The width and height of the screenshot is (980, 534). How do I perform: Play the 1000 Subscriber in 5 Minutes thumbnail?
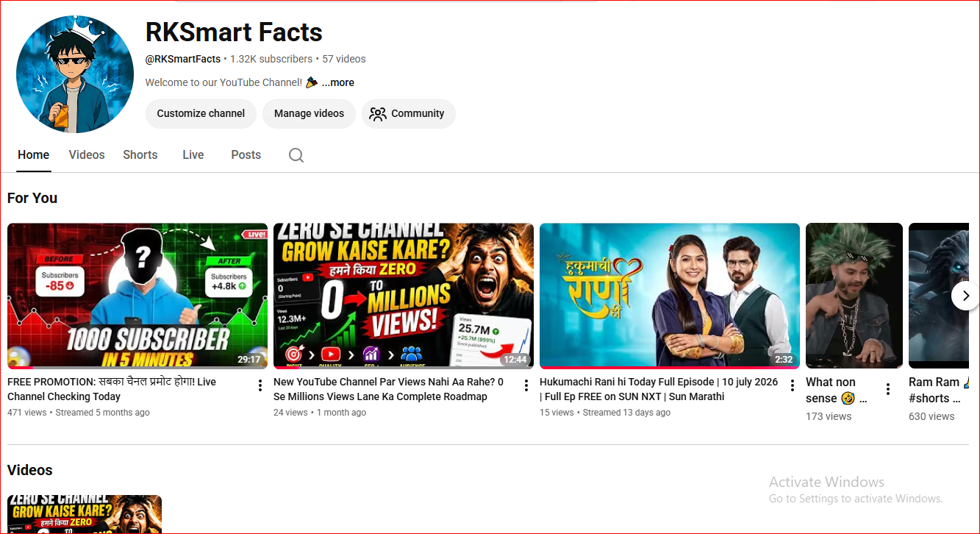(x=137, y=296)
